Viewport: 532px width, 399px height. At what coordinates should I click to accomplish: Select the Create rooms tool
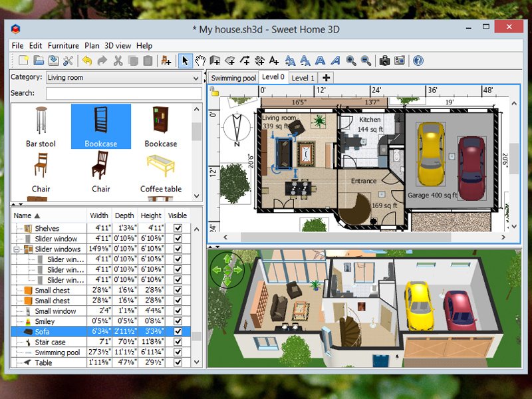(x=229, y=61)
